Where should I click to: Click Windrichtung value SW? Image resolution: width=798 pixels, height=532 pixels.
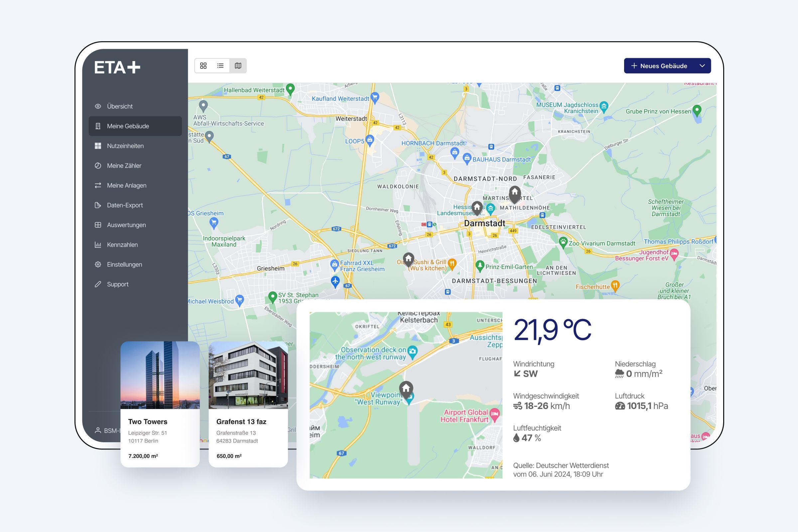point(526,374)
